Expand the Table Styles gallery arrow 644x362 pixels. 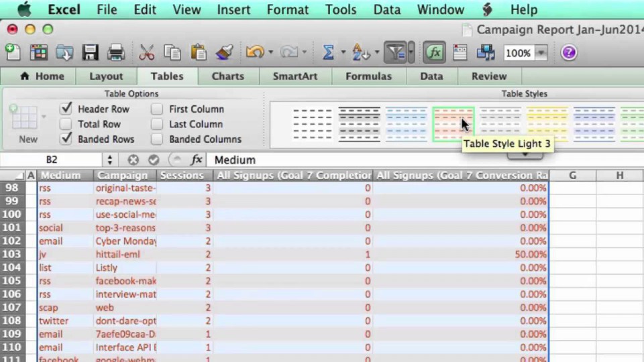pos(525,155)
